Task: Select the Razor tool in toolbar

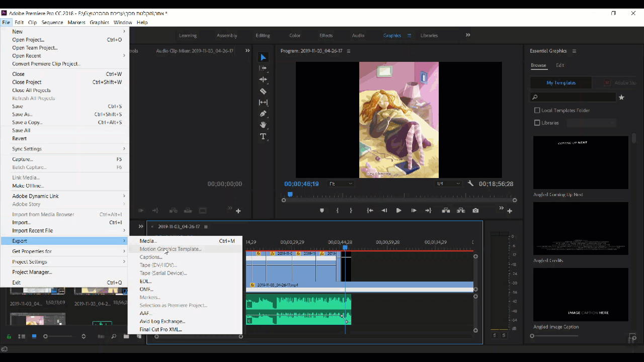Action: click(263, 91)
